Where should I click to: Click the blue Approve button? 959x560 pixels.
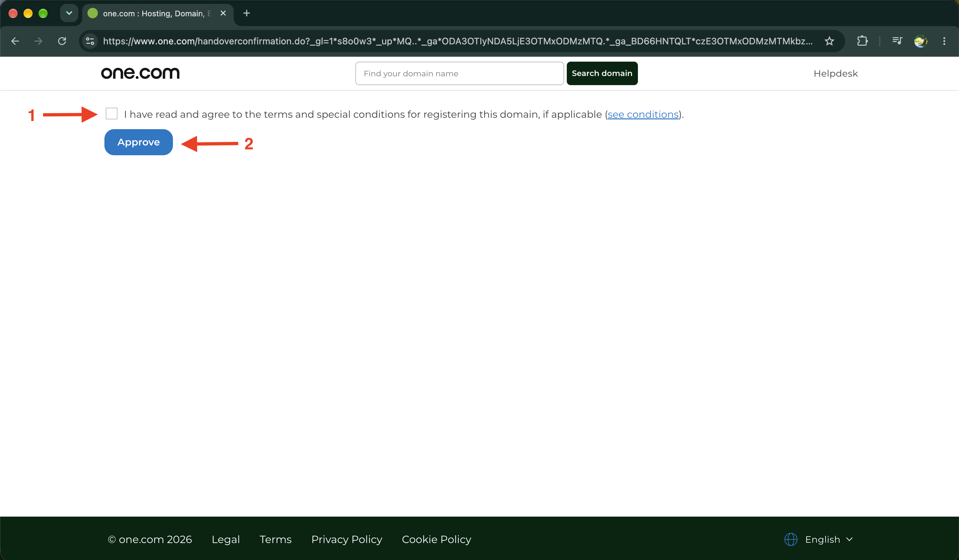coord(139,142)
